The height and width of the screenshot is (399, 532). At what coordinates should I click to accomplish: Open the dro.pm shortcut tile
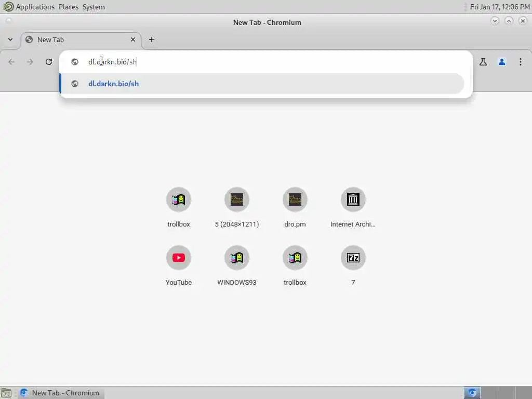click(x=295, y=207)
